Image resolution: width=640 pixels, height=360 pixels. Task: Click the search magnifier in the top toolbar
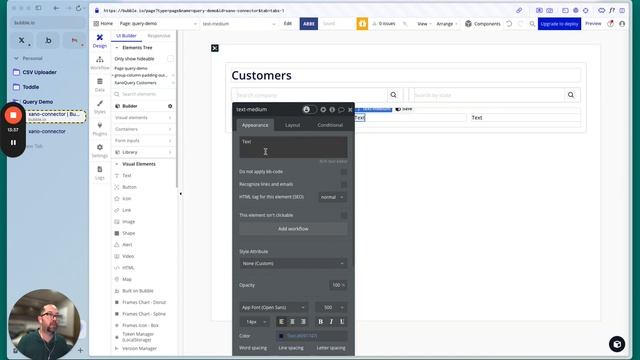(532, 24)
